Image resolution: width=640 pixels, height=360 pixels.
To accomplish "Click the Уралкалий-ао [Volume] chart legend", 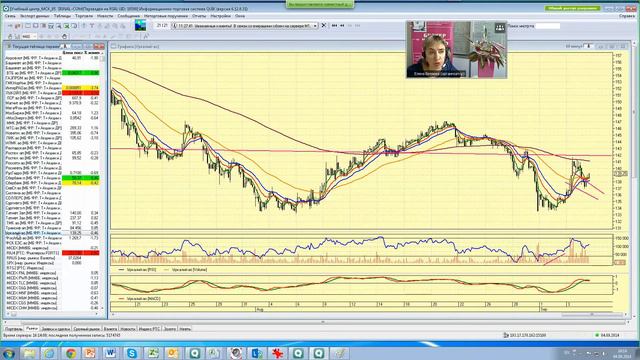I will pyautogui.click(x=185, y=270).
